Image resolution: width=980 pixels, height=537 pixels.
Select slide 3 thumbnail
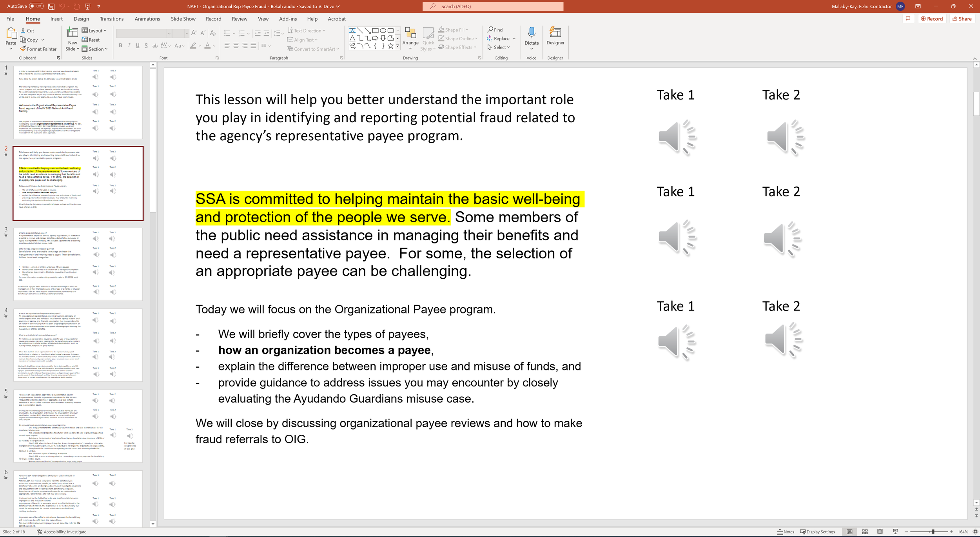coord(78,264)
